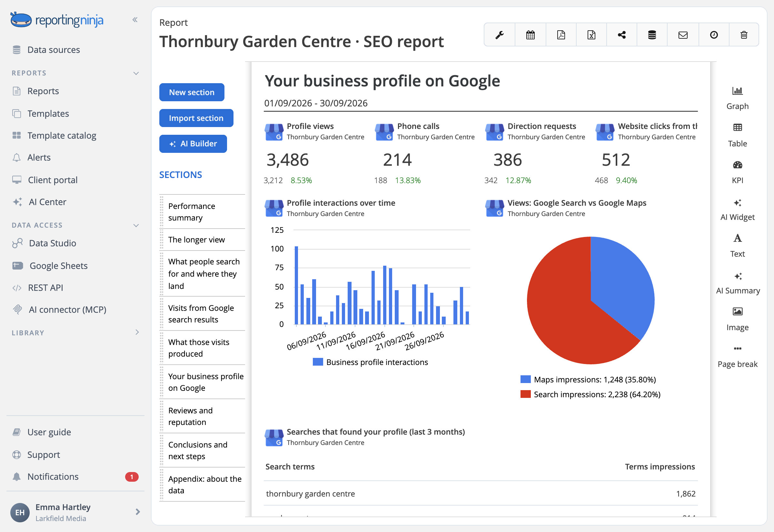Viewport: 774px width, 532px height.
Task: Collapse the REPORTS group
Action: [x=136, y=73]
